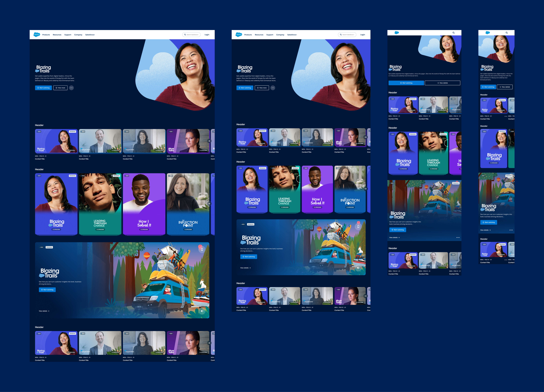Open the Company dropdown
The height and width of the screenshot is (392, 544).
tap(78, 35)
